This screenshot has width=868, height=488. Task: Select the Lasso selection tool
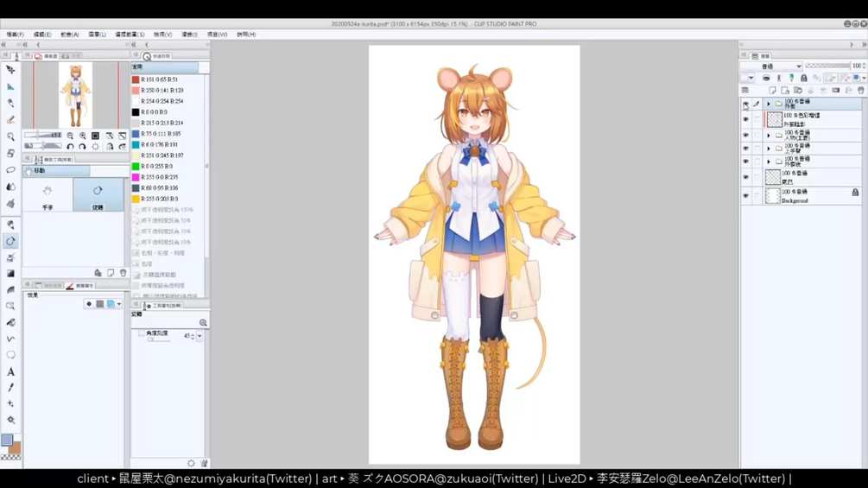tap(10, 170)
